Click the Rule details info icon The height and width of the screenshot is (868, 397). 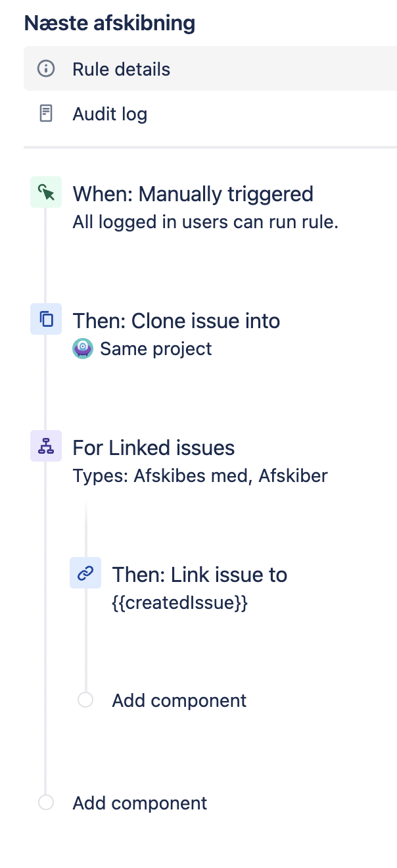coord(45,68)
